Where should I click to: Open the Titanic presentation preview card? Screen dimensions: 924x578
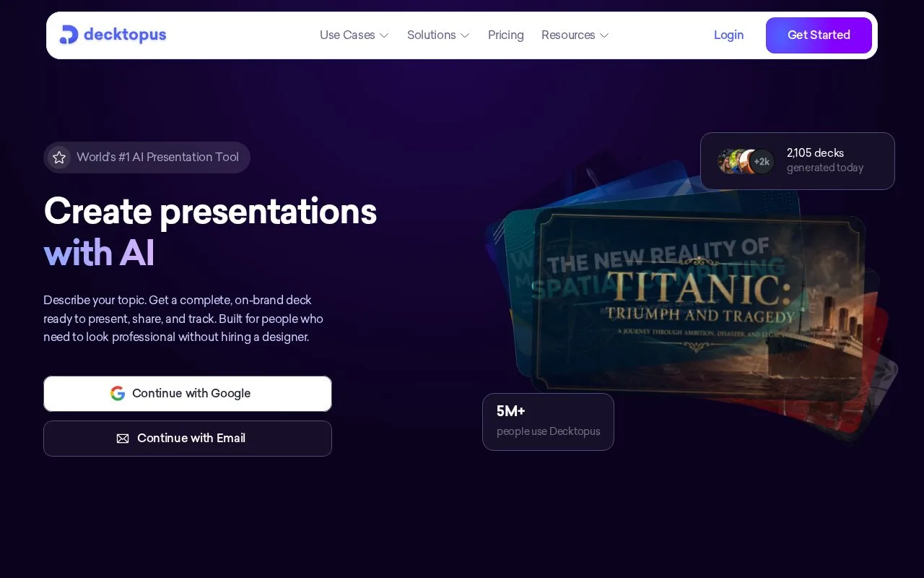697,307
